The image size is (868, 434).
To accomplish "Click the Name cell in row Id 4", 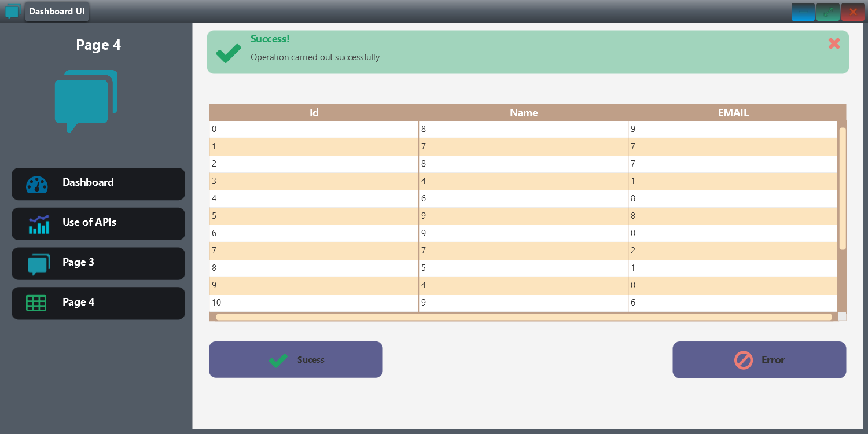I will click(524, 199).
